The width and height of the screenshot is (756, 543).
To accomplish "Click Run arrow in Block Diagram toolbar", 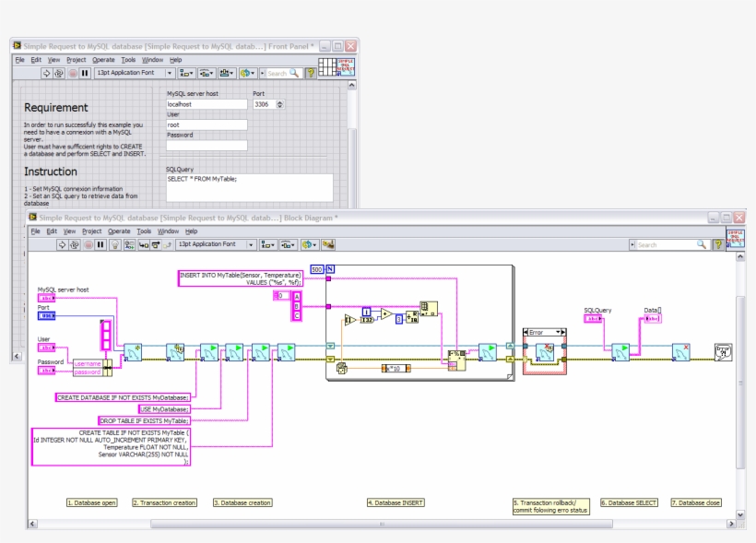I will point(62,245).
